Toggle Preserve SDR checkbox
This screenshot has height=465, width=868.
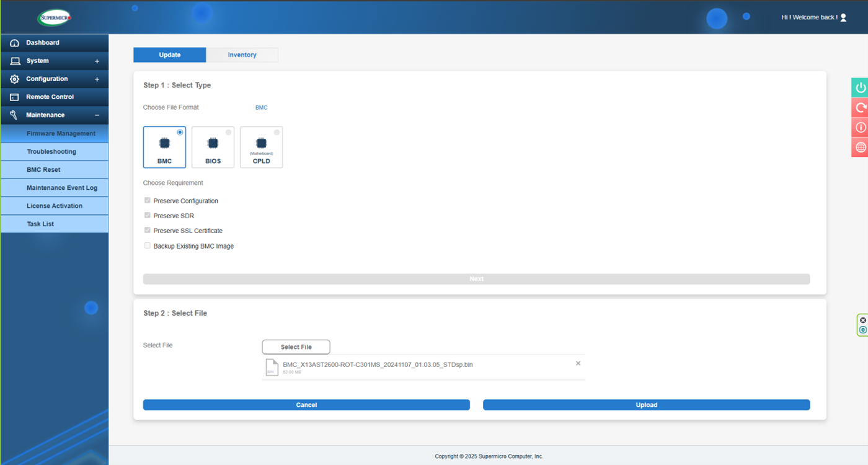148,216
